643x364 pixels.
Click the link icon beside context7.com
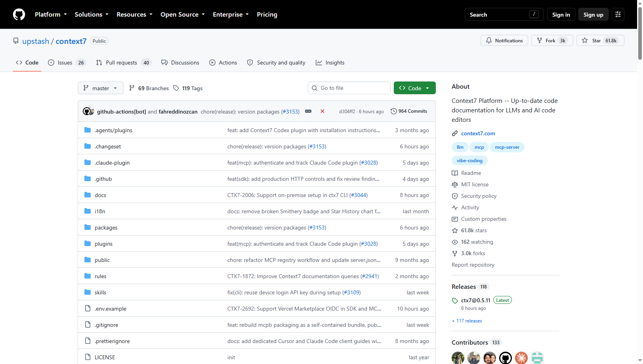(455, 133)
